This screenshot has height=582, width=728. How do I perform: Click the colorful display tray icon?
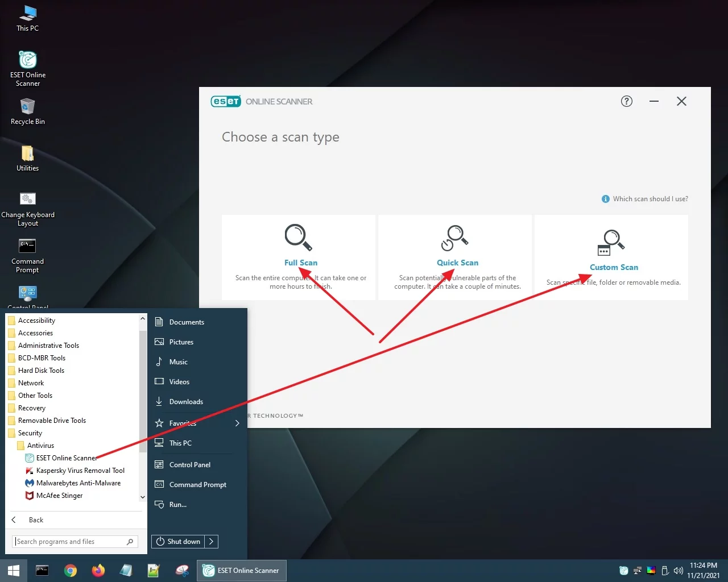[651, 571]
